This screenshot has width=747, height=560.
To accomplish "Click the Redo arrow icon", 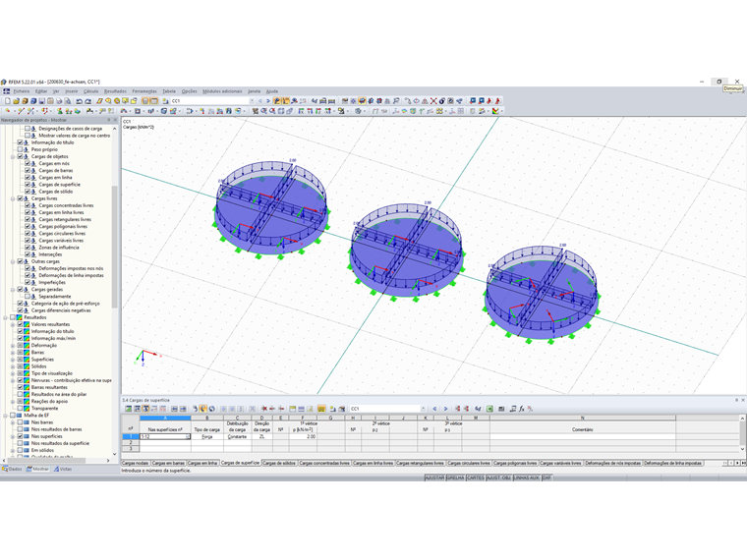I will pos(88,101).
